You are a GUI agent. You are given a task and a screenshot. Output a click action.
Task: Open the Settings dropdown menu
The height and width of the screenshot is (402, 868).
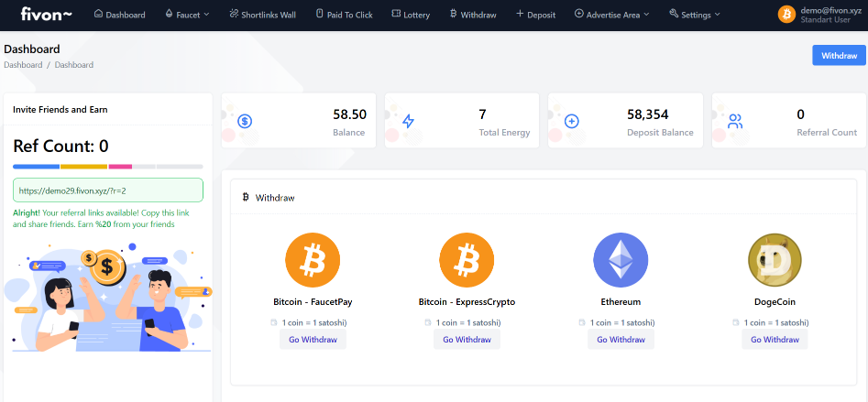click(695, 15)
